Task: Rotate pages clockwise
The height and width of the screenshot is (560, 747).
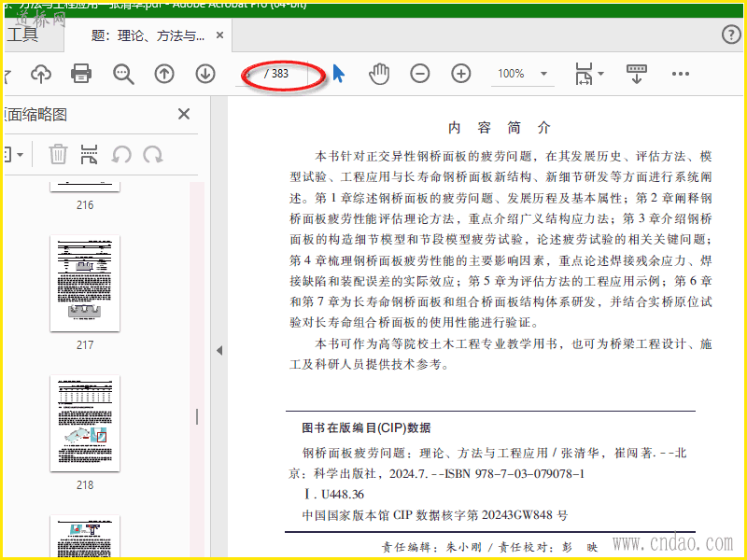Action: pos(153,155)
